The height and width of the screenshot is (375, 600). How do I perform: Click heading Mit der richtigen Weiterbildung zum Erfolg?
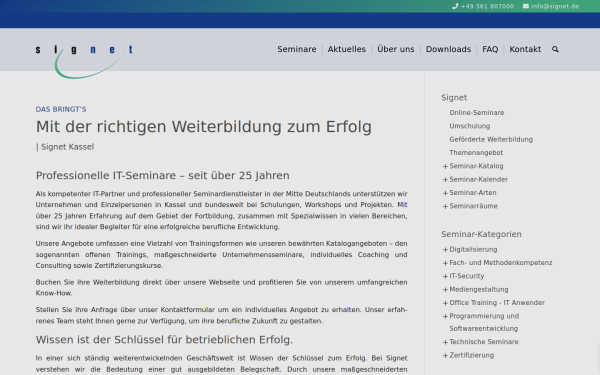point(204,127)
